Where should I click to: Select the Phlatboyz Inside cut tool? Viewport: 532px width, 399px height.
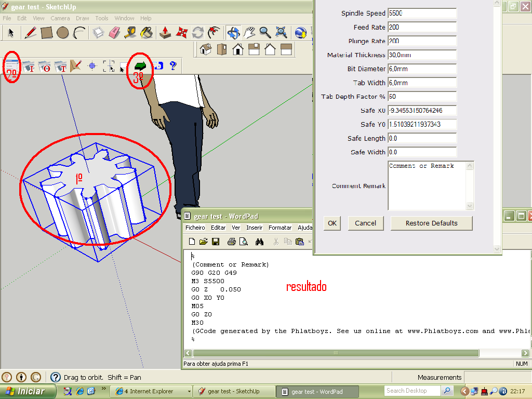pyautogui.click(x=29, y=66)
